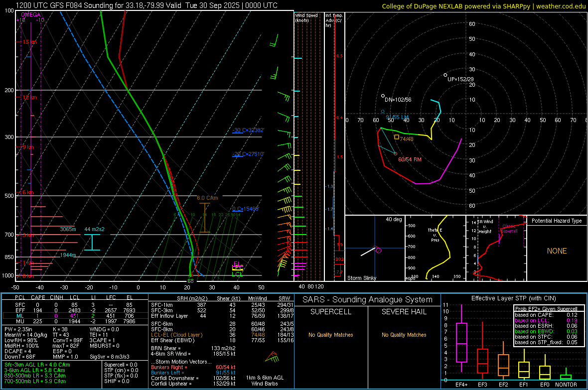Click the orange square storm-motion marker in the hodograph

(x=396, y=137)
